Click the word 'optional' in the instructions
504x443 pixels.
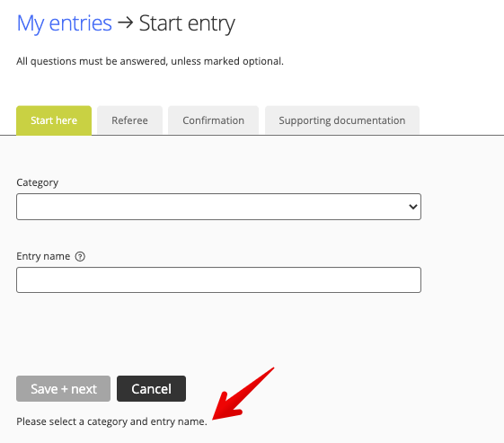pyautogui.click(x=263, y=61)
